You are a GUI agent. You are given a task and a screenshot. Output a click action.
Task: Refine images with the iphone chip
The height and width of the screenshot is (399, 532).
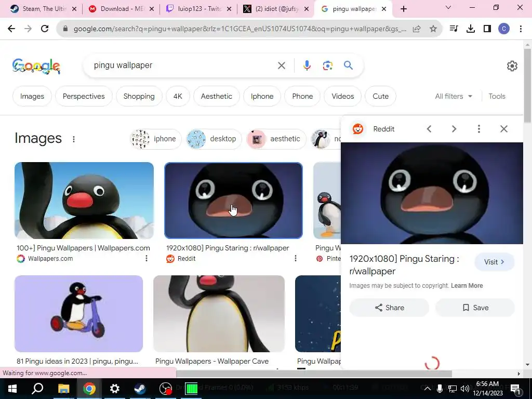click(x=155, y=139)
